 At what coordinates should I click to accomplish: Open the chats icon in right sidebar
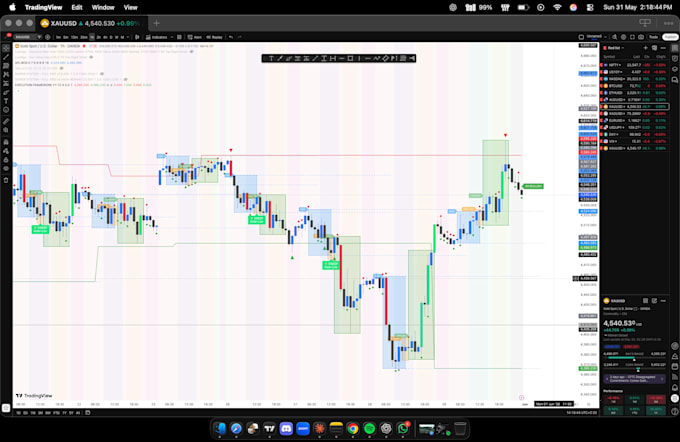click(x=675, y=80)
